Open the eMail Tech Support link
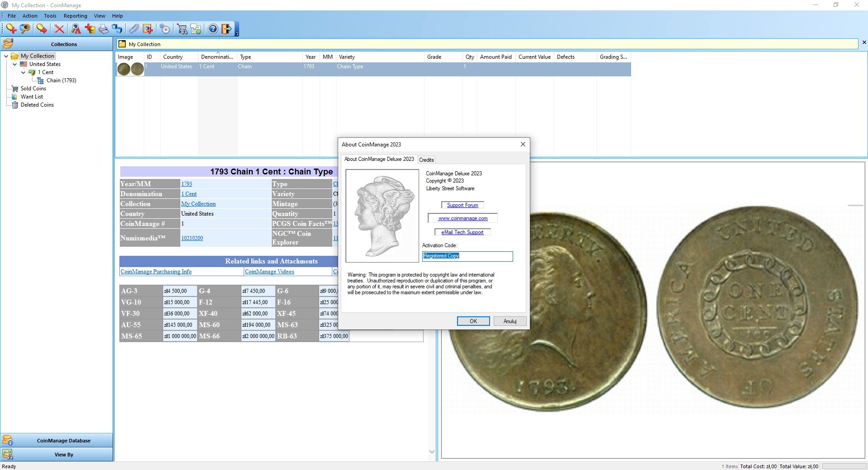The image size is (868, 470). coord(462,232)
